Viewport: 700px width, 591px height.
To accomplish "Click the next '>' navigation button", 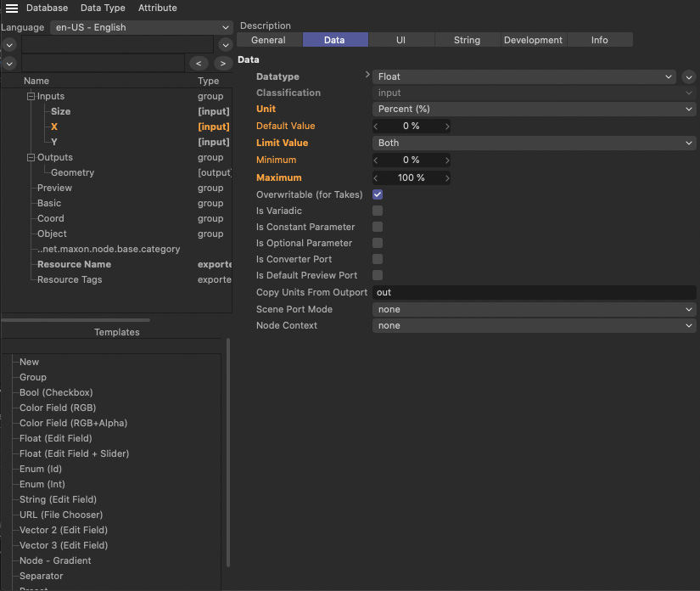I will (x=223, y=64).
